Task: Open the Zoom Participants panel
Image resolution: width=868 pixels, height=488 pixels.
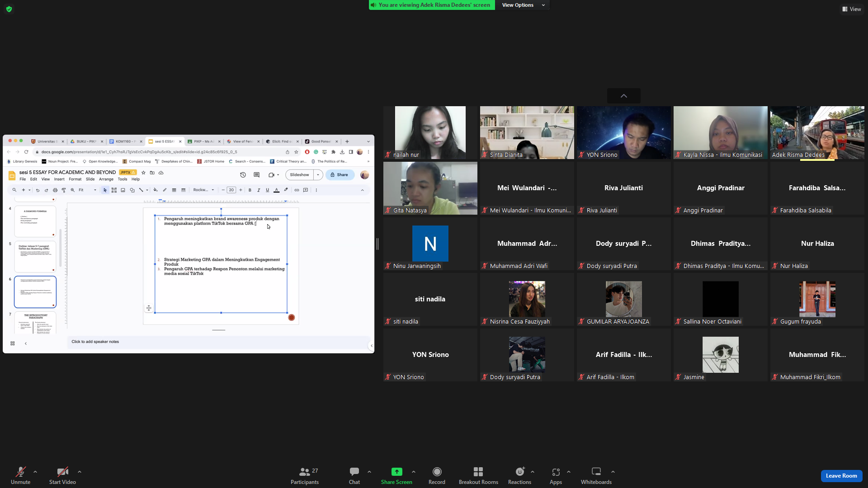Action: pyautogui.click(x=305, y=475)
